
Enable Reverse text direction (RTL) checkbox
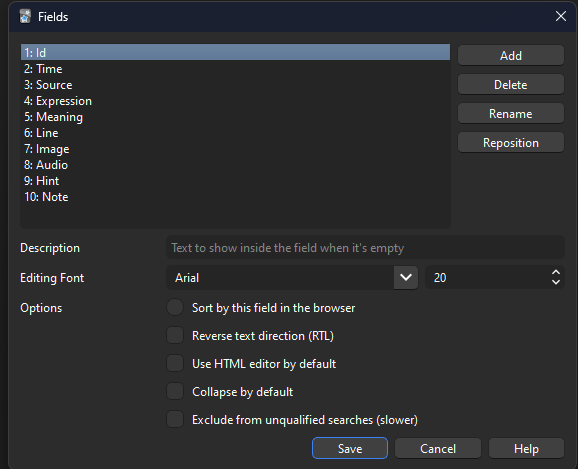175,336
